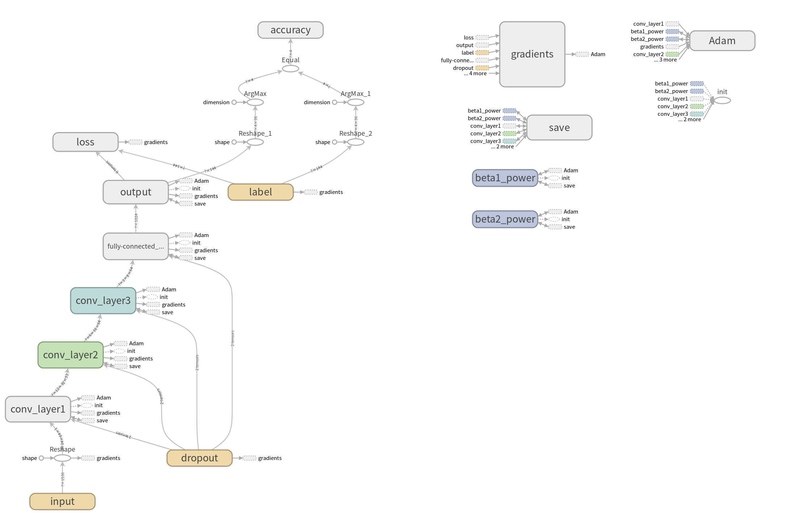
Task: Select the dimension constant feeding ArgMax
Action: click(x=234, y=102)
